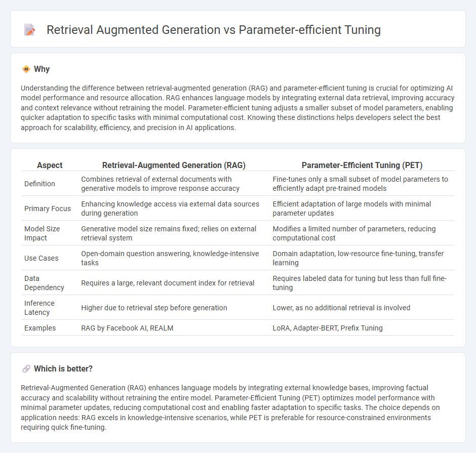Image resolution: width=476 pixels, height=453 pixels.
Task: Click the paragraph starting 'Retrieval-Augmented Generation (RAG) enhances'
Action: tap(230, 407)
